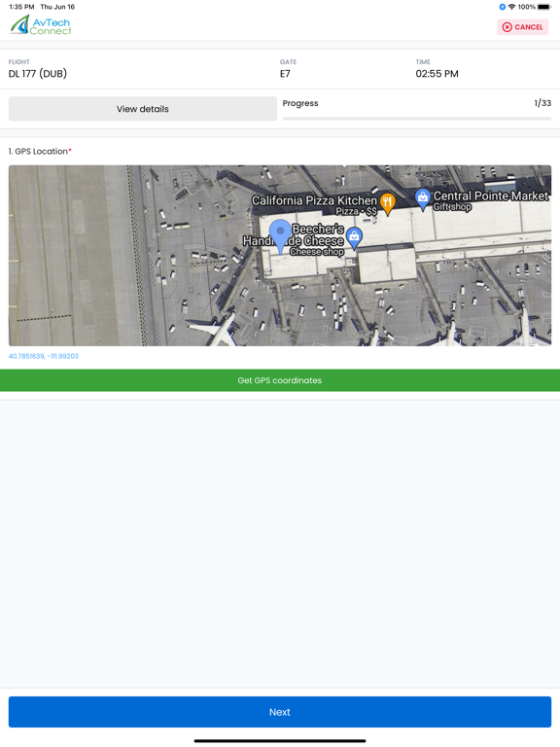Click the iPad home indicator bar
The width and height of the screenshot is (560, 747).
pos(280,741)
